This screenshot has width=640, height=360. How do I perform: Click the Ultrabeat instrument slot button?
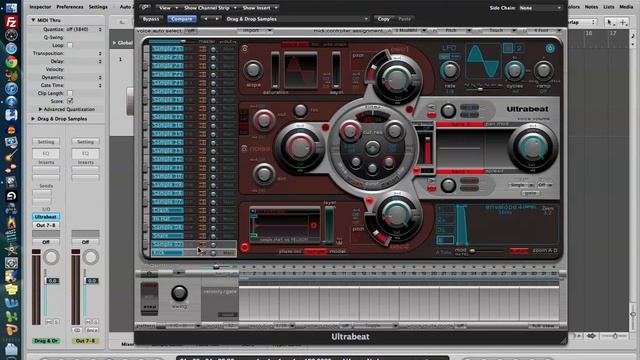[46, 217]
